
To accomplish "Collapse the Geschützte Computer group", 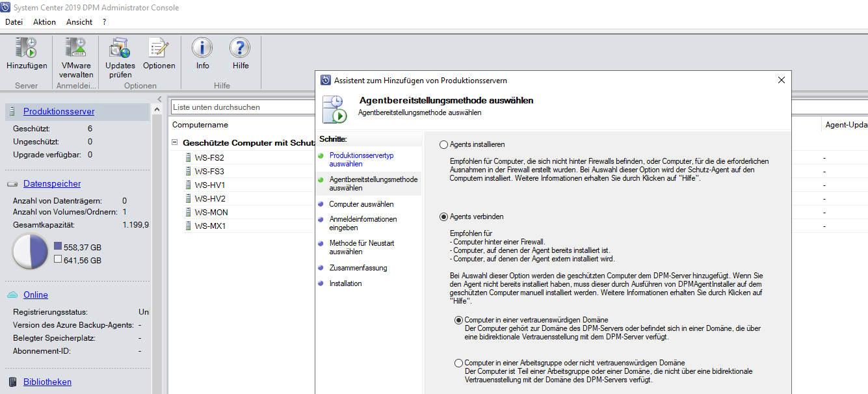I will (174, 142).
